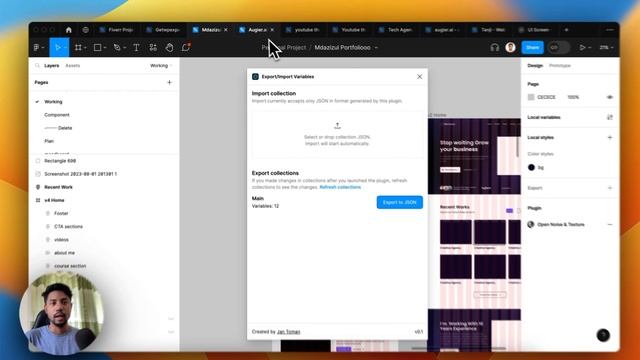Add a local style with plus icon
Image resolution: width=640 pixels, height=360 pixels.
(610, 138)
